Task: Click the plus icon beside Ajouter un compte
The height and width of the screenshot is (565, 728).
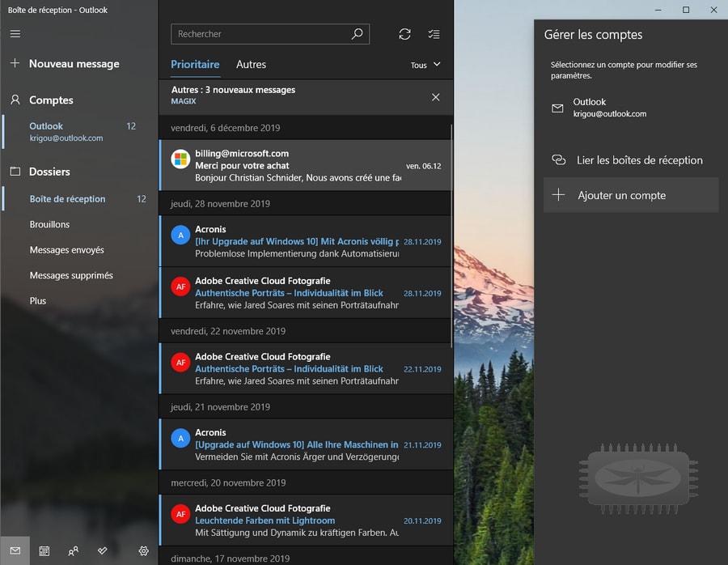Action: pos(558,195)
